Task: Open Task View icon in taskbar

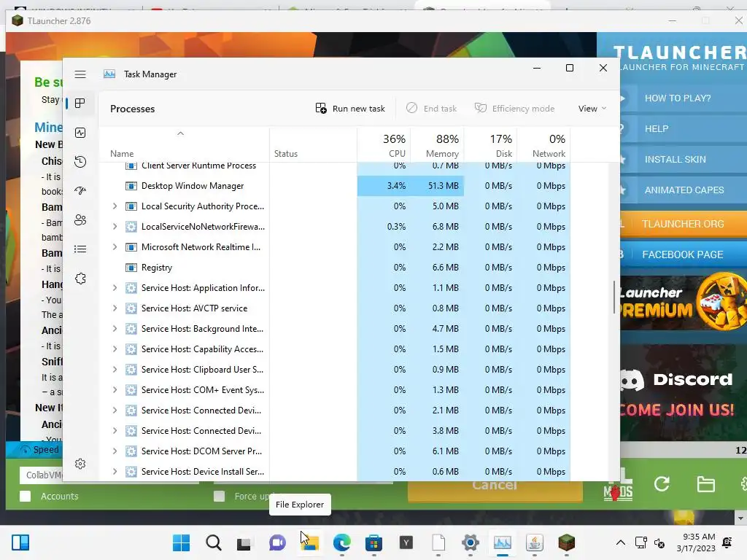Action: pyautogui.click(x=244, y=543)
